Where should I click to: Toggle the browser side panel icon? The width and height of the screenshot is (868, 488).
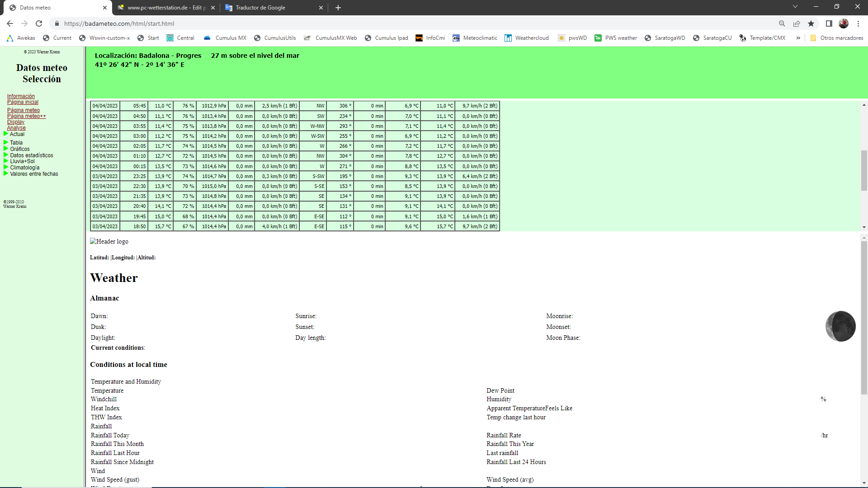829,23
